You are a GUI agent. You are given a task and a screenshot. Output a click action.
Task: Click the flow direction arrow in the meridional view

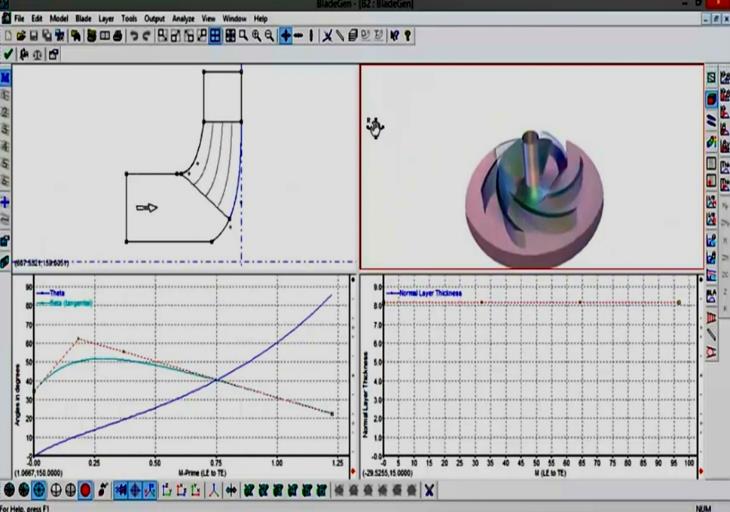147,208
